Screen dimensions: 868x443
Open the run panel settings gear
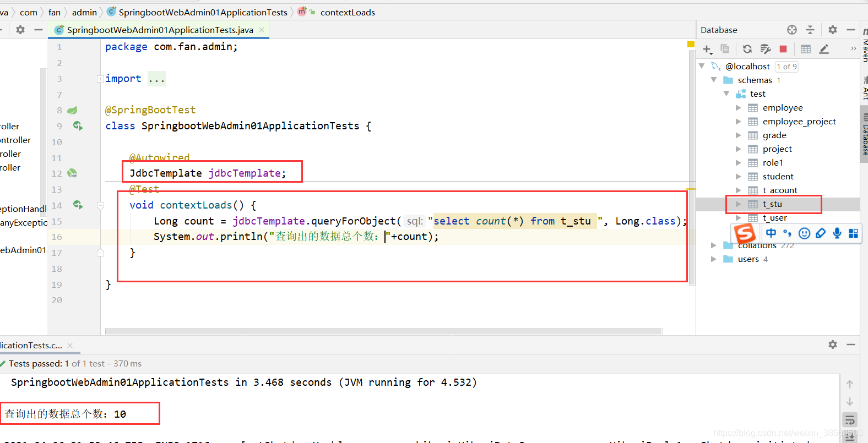pos(833,344)
